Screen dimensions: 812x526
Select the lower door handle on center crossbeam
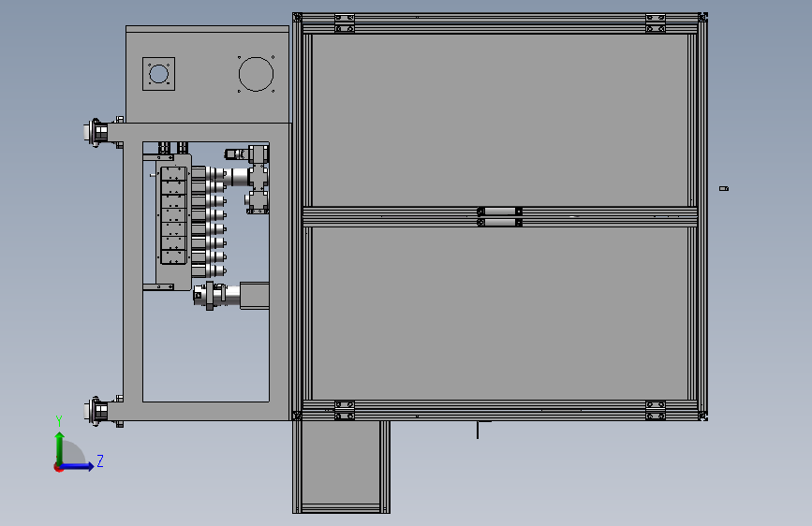click(500, 223)
